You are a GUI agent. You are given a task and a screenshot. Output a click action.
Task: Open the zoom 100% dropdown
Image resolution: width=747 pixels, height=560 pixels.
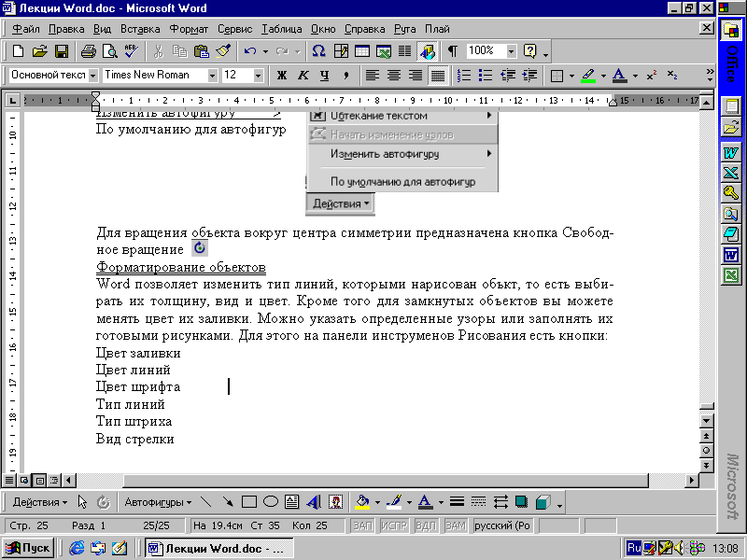point(511,51)
